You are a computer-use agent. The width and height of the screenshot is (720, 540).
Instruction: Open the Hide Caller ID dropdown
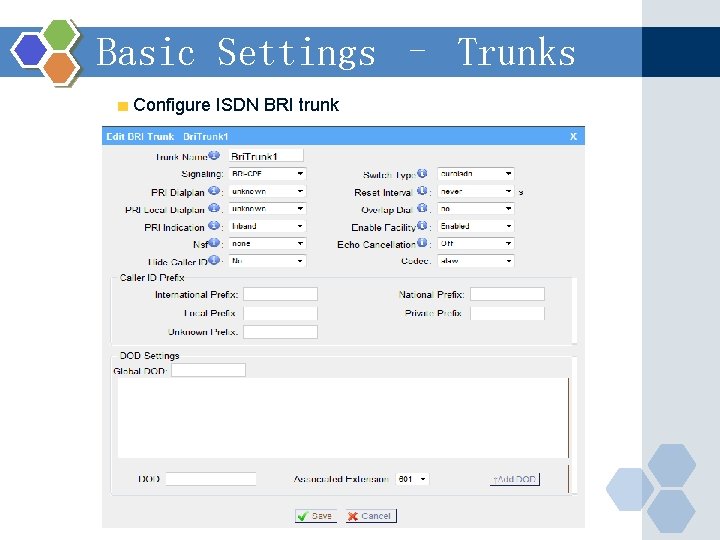[267, 261]
